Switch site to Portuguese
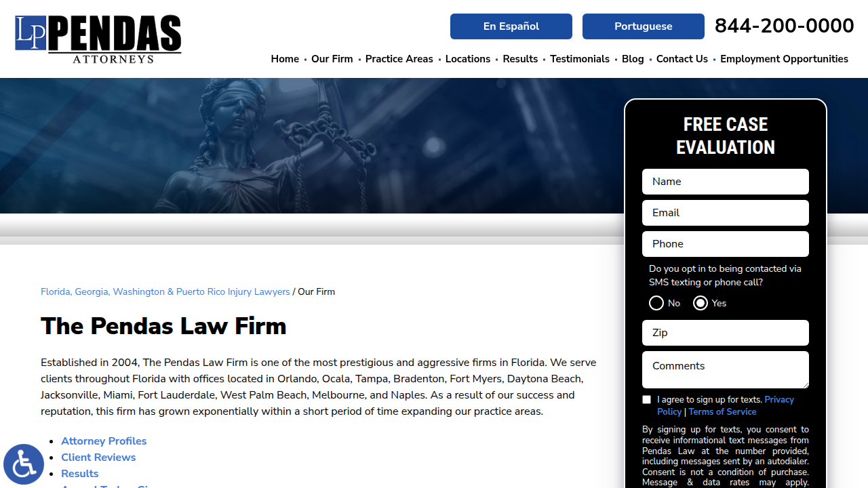This screenshot has height=488, width=868. point(644,26)
